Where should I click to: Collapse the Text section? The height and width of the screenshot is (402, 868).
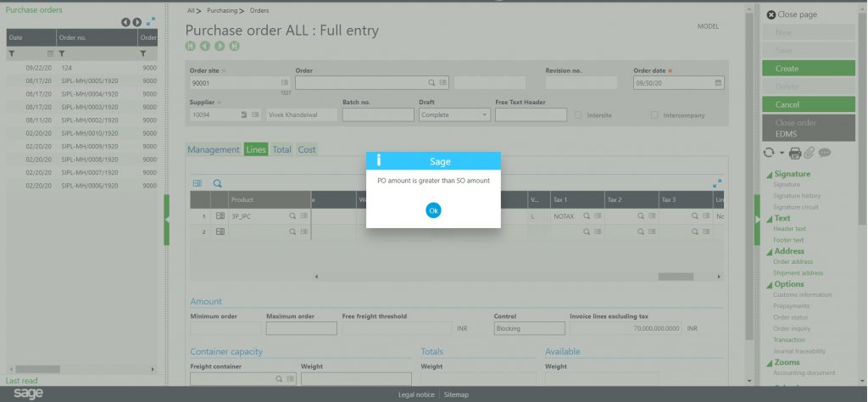(770, 219)
